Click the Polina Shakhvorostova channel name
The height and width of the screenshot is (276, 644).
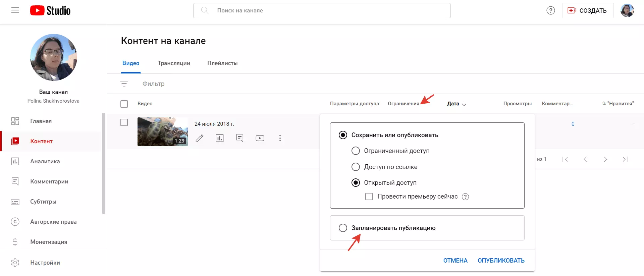coord(53,101)
